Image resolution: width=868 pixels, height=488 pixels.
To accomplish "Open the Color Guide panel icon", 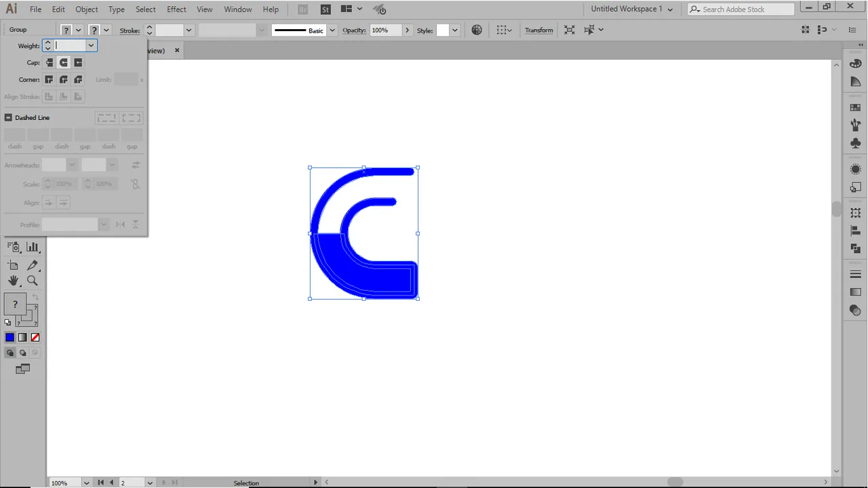I will [x=855, y=81].
